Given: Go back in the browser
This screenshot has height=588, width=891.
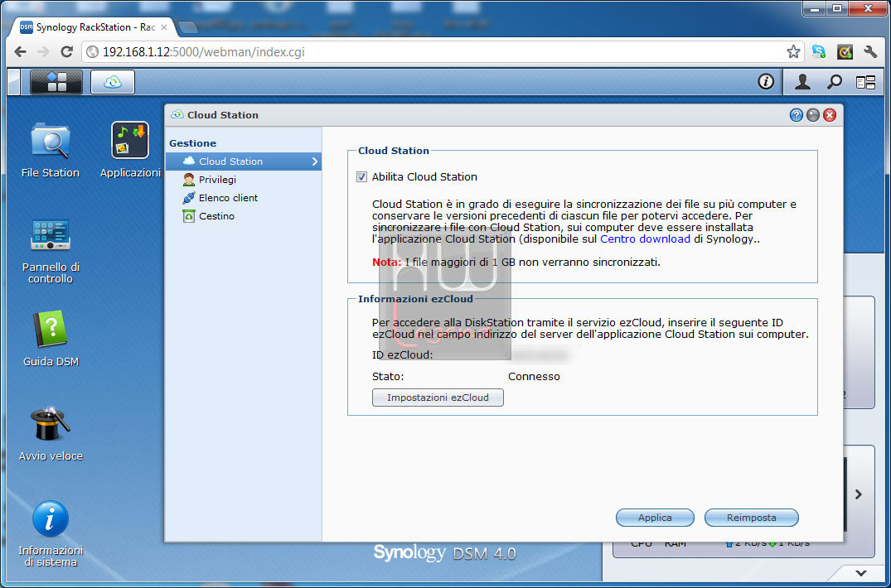Looking at the screenshot, I should (20, 52).
